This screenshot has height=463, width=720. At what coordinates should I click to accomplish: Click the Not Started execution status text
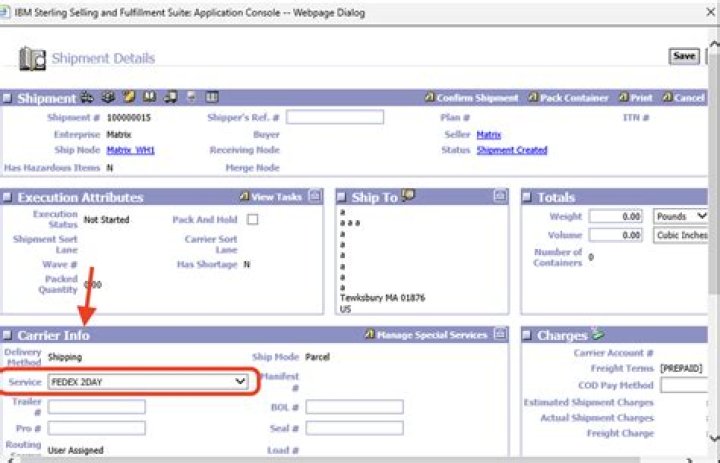click(x=107, y=220)
